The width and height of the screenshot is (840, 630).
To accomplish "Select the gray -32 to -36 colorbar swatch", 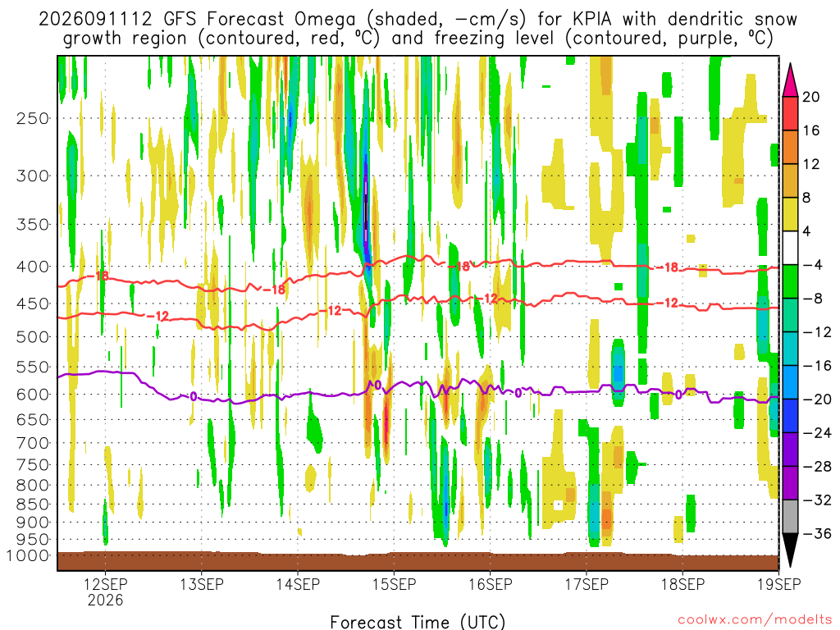I will [790, 517].
